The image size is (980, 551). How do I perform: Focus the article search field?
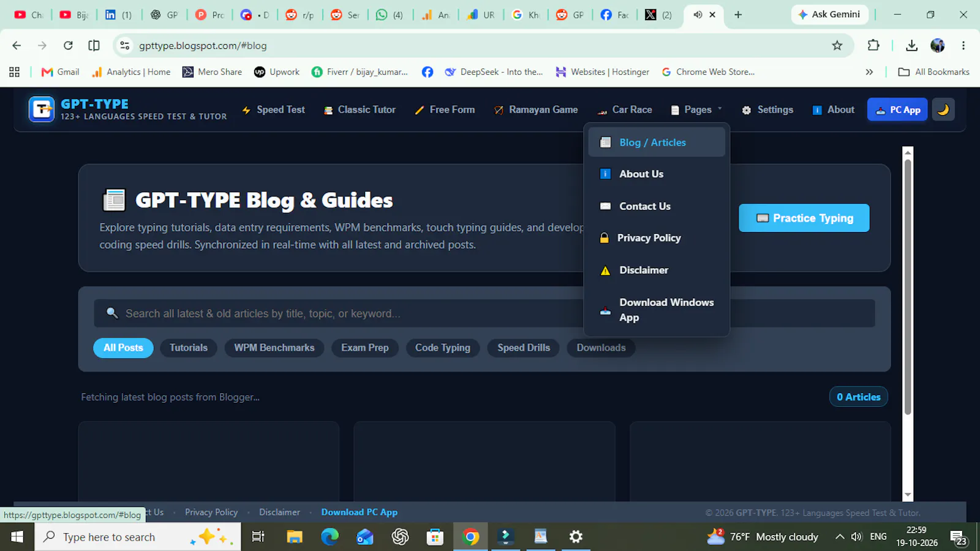pos(484,313)
